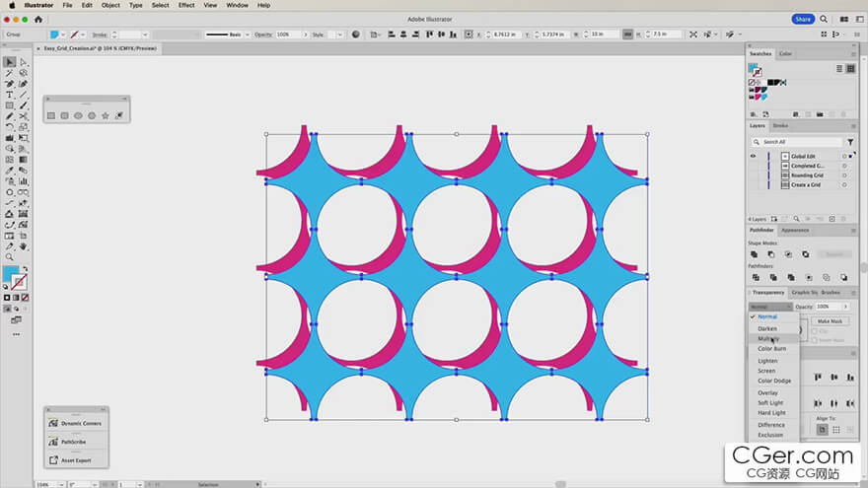The height and width of the screenshot is (488, 868).
Task: Choose Multiply blending mode
Action: (x=768, y=338)
